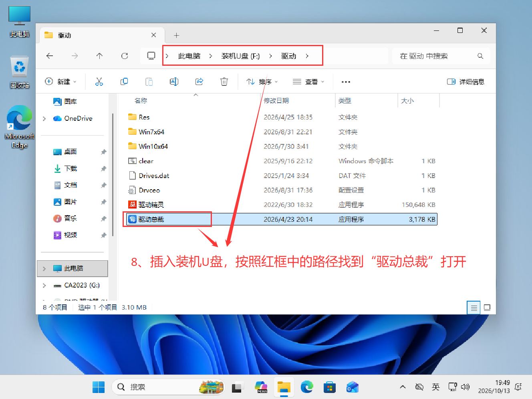The height and width of the screenshot is (399, 532).
Task: Click the Share icon in toolbar
Action: click(199, 82)
